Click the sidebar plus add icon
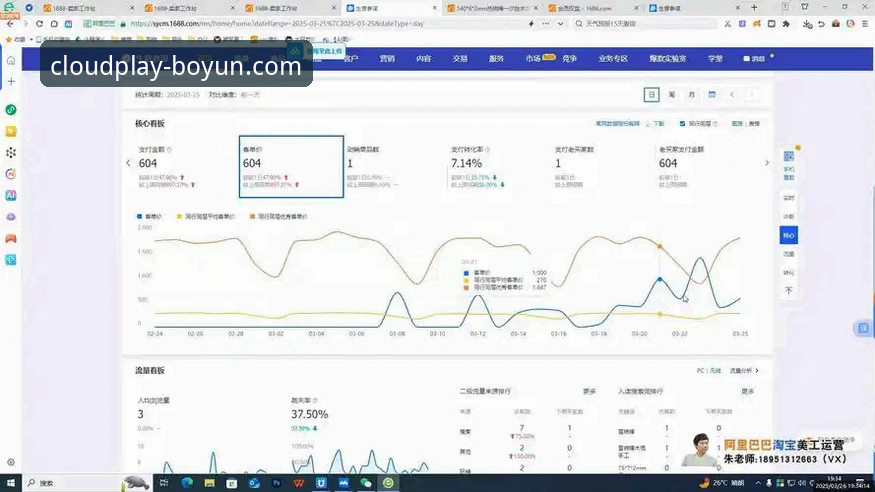 click(x=11, y=81)
